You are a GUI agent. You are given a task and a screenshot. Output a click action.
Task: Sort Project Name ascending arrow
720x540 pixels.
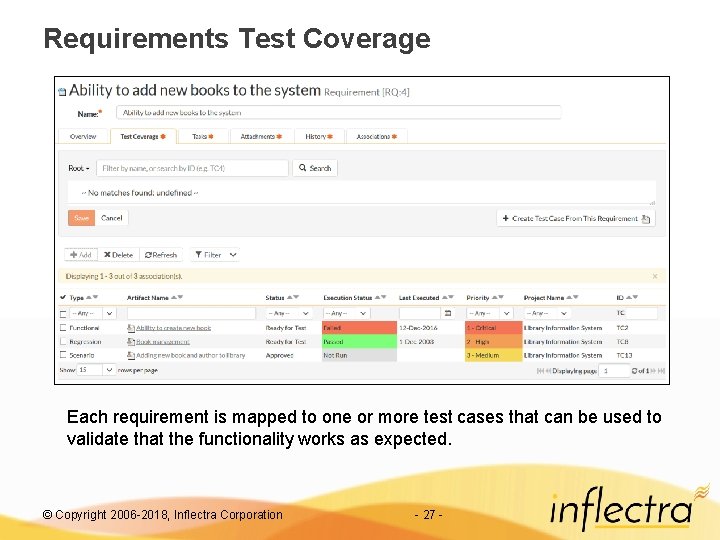click(569, 297)
